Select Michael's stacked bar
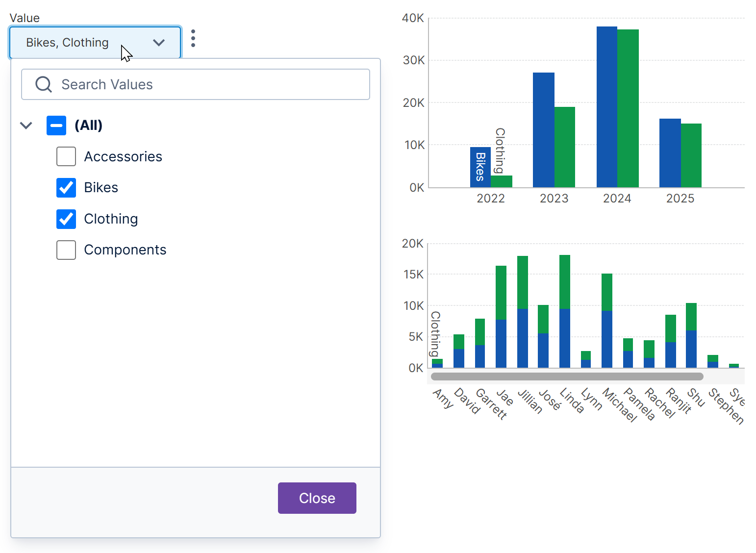Image resolution: width=756 pixels, height=553 pixels. (x=607, y=321)
